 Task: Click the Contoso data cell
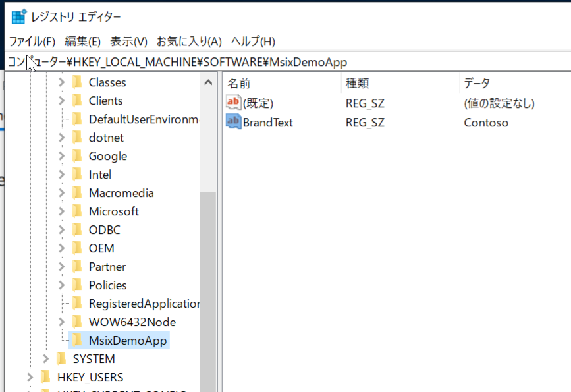click(486, 123)
